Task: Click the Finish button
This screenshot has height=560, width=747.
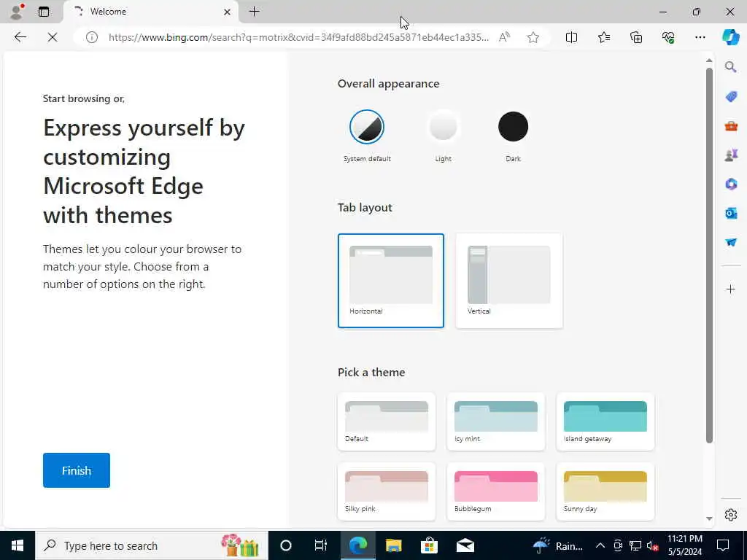Action: (x=76, y=470)
